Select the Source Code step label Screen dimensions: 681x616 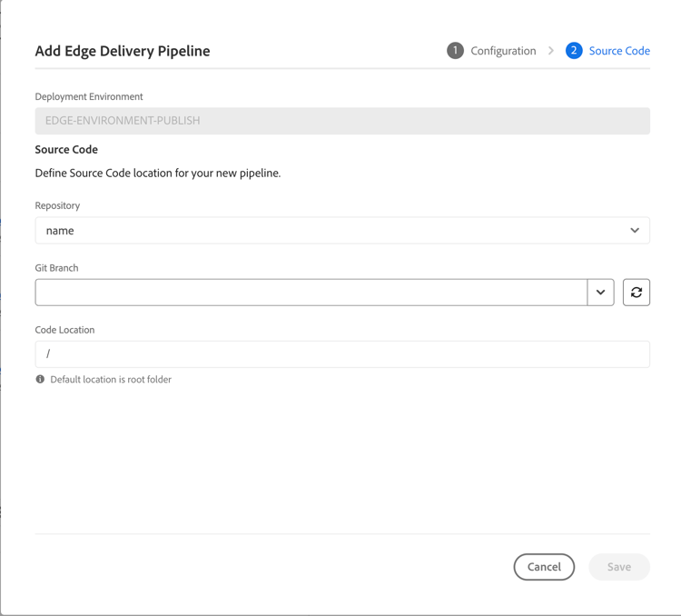coord(619,51)
